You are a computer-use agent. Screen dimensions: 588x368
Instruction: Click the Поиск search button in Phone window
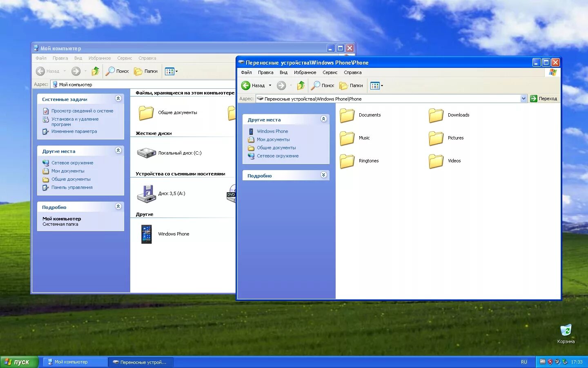323,85
